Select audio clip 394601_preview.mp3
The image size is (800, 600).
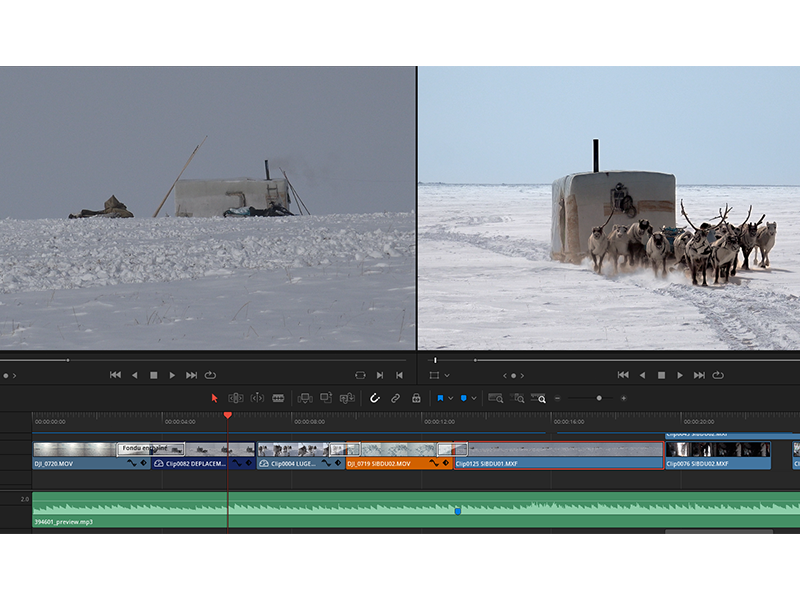point(416,510)
